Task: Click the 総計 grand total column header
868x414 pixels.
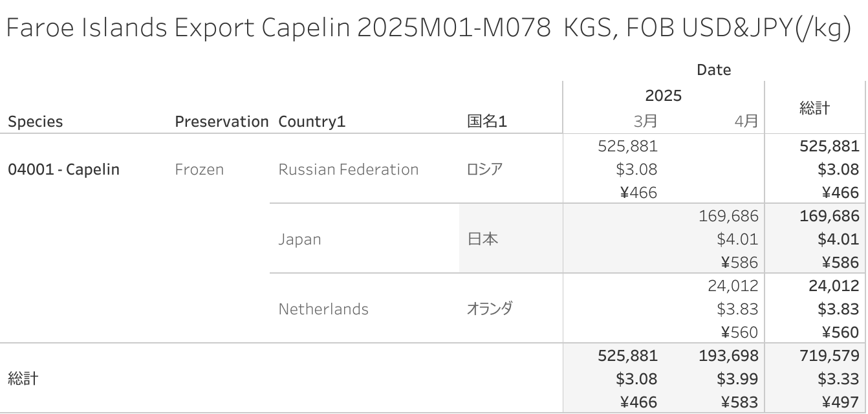Action: 814,108
